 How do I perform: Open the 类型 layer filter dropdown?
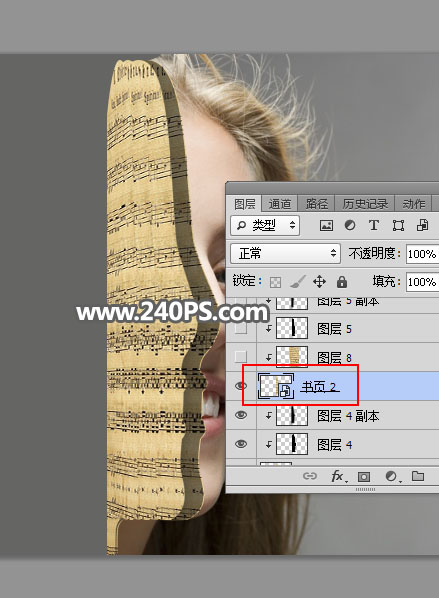point(265,225)
